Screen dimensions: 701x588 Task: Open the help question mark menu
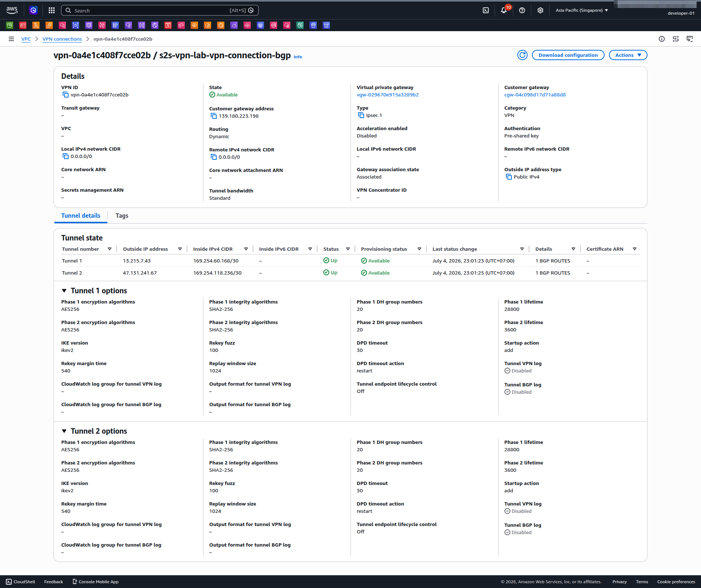click(522, 10)
